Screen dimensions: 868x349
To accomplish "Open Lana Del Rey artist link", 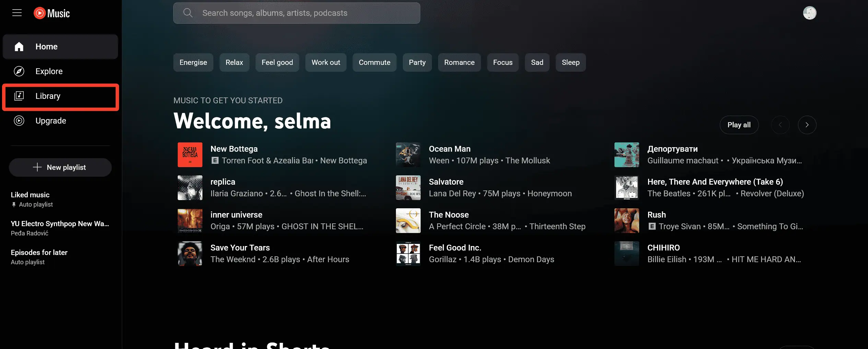I will [452, 194].
